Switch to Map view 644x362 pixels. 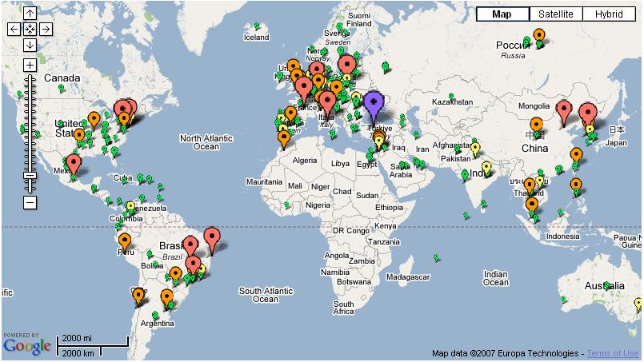pyautogui.click(x=502, y=14)
